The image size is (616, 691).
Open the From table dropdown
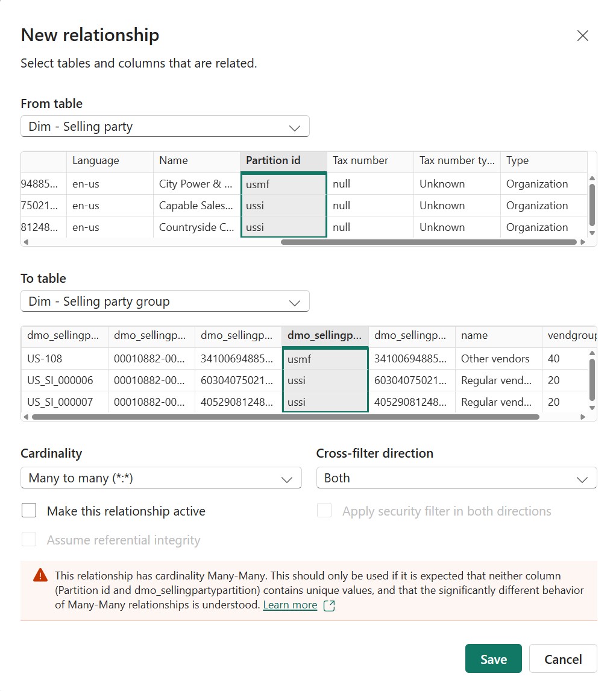pyautogui.click(x=165, y=127)
